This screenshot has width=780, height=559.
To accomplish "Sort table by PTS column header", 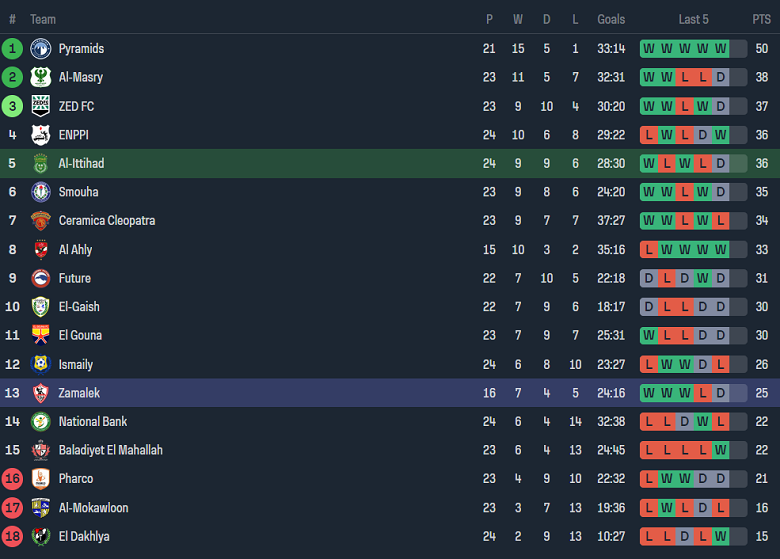I will (762, 19).
